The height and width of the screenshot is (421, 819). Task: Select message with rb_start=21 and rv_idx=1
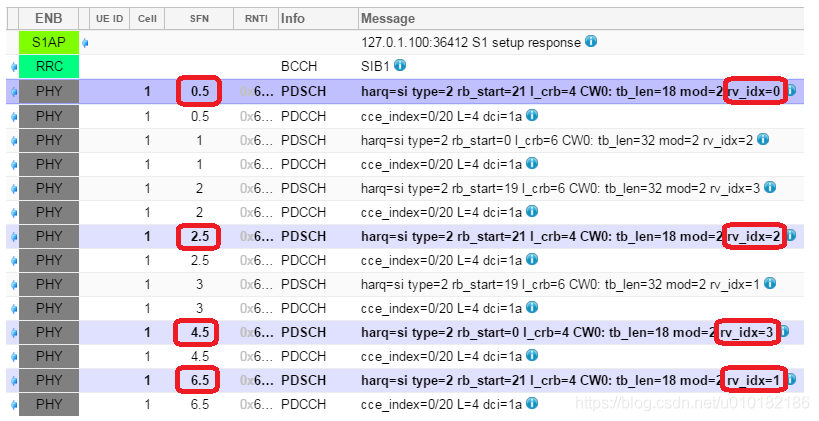click(570, 381)
